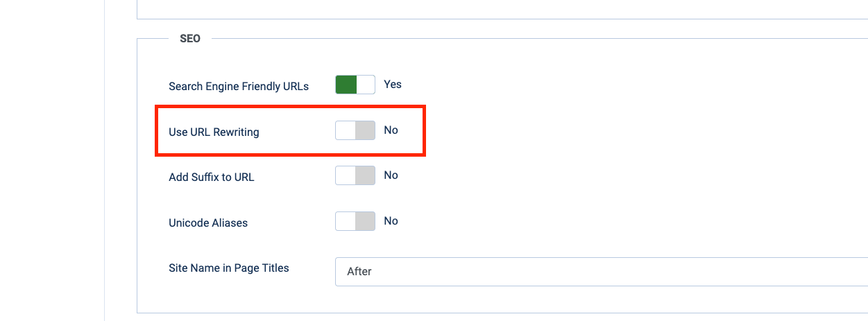
Task: Click white half of Search Engine Friendly switch
Action: point(365,85)
